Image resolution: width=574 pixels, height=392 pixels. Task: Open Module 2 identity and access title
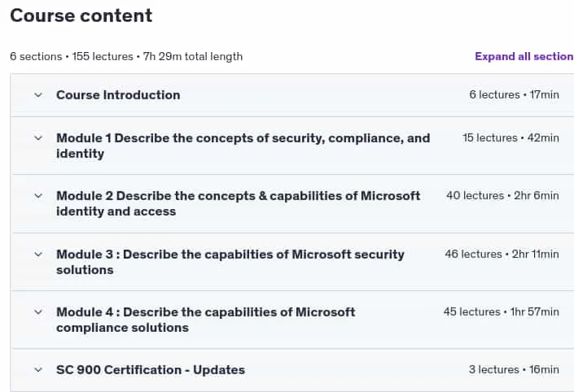click(x=239, y=203)
